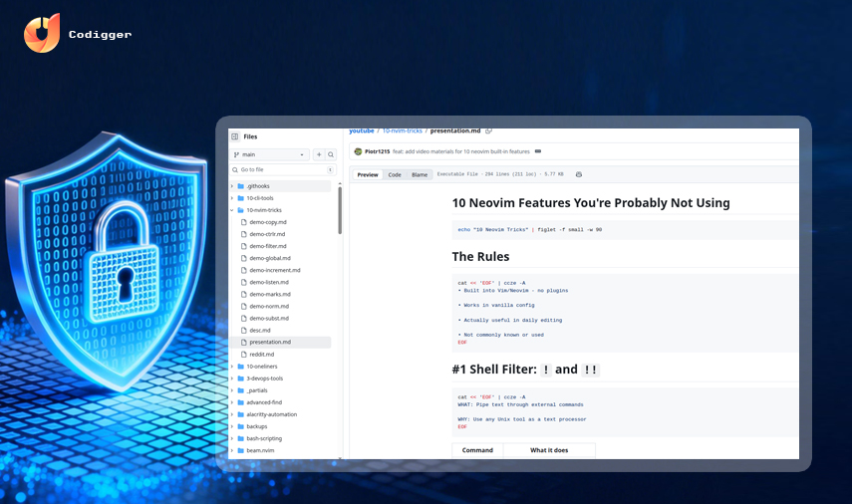This screenshot has width=852, height=504.
Task: Click the folder icon of .githooks
Action: [x=241, y=185]
